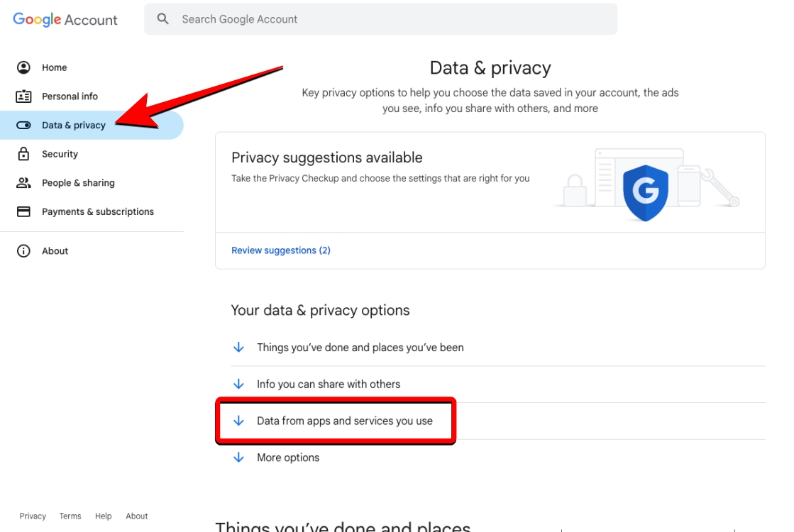Screen dimensions: 794x532
Task: Click the Payments credit card icon
Action: tap(23, 211)
